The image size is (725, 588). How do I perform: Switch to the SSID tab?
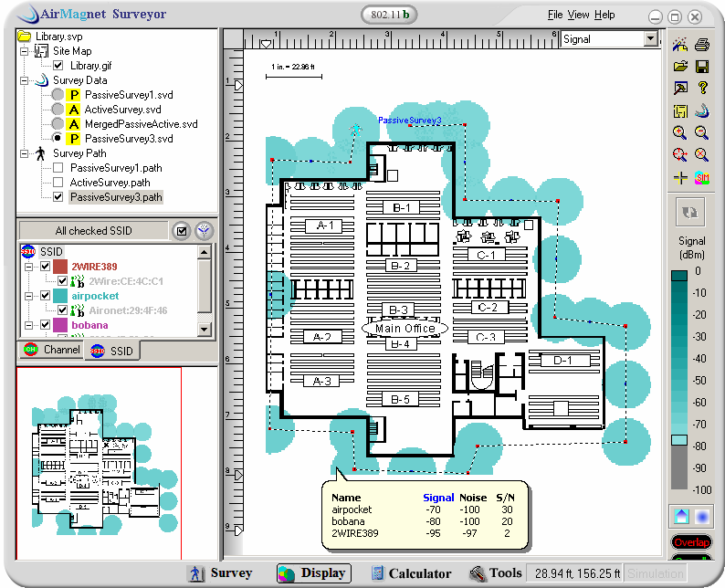pyautogui.click(x=112, y=351)
